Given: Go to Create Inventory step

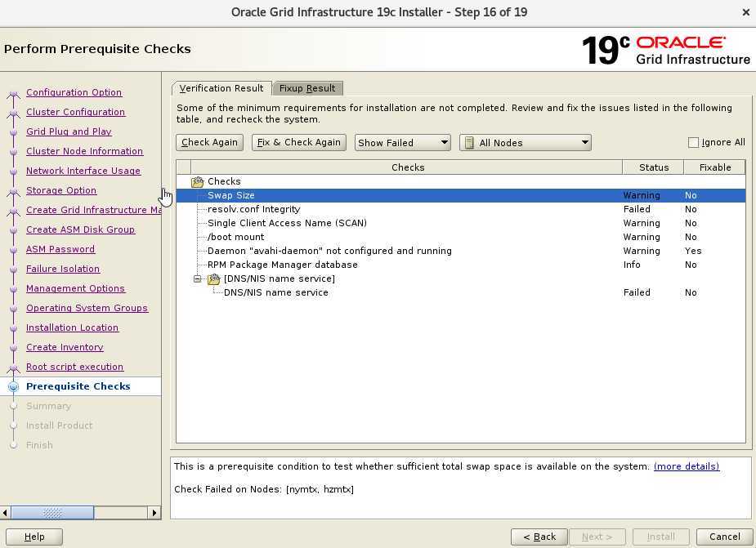Looking at the screenshot, I should click(65, 347).
